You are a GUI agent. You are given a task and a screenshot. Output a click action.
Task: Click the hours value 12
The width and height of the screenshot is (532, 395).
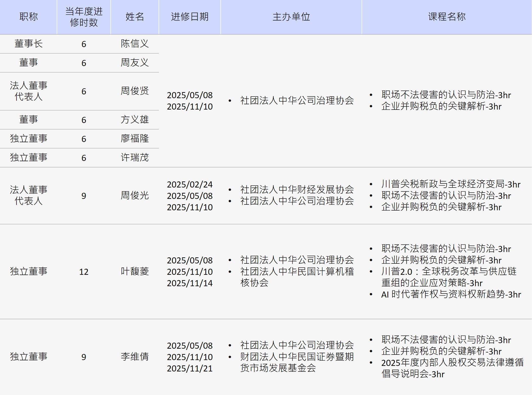click(84, 272)
